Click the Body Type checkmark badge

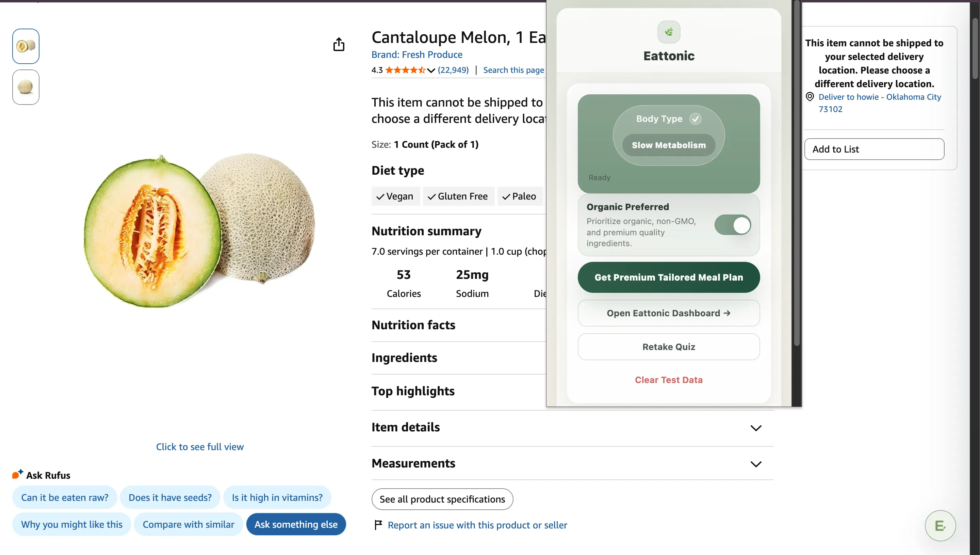coord(696,118)
